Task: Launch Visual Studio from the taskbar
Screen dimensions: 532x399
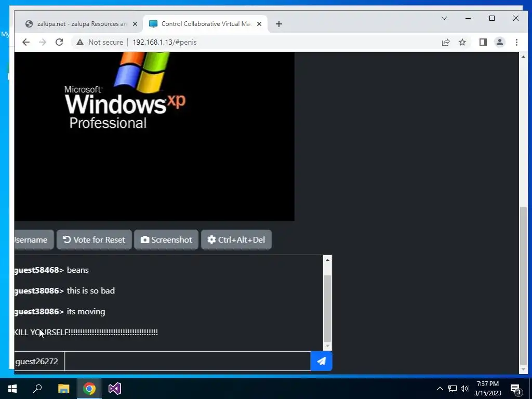Action: 115,389
